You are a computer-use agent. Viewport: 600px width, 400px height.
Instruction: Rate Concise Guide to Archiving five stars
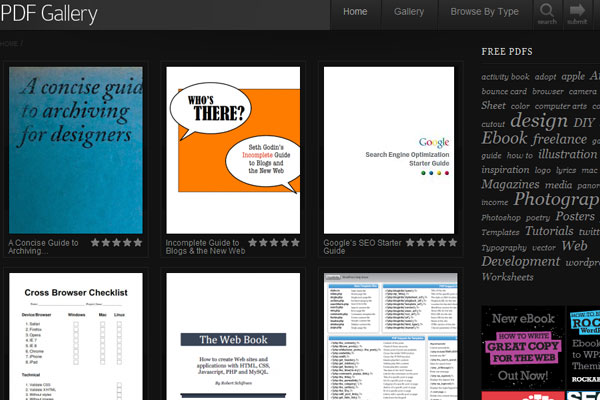click(x=138, y=242)
